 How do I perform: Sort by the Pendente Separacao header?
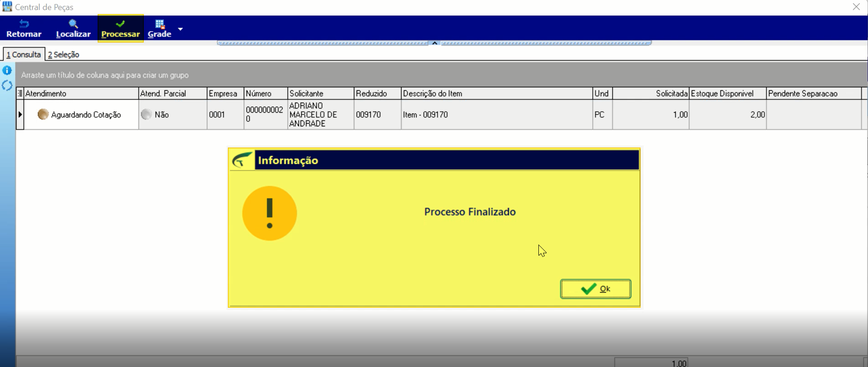[814, 93]
